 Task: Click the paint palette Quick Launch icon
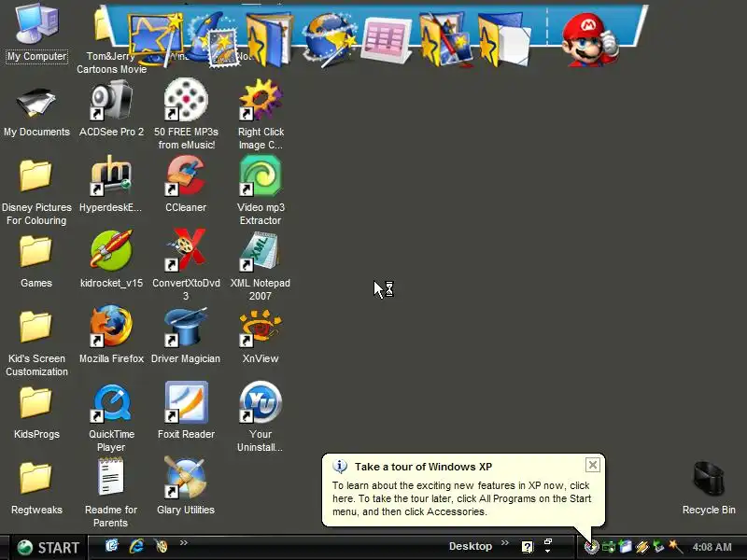[161, 546]
